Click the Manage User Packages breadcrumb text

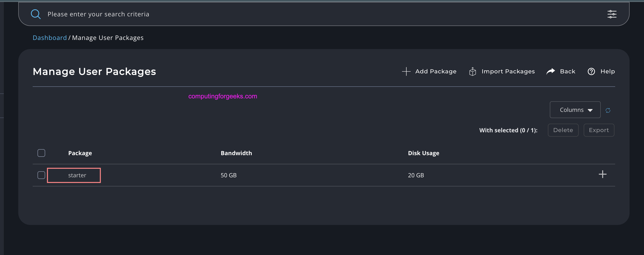point(108,38)
